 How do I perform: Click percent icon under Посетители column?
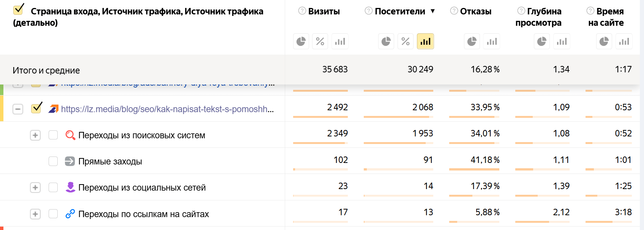click(406, 41)
